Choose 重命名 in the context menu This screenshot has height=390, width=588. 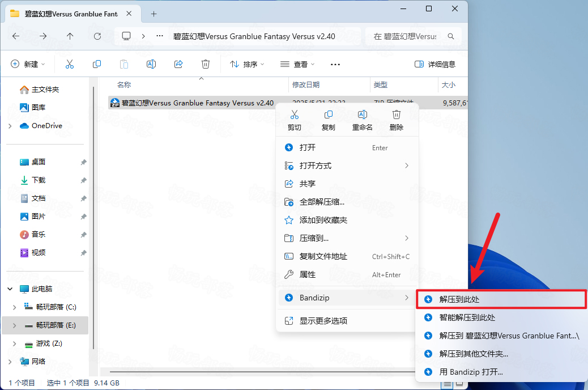(x=362, y=121)
